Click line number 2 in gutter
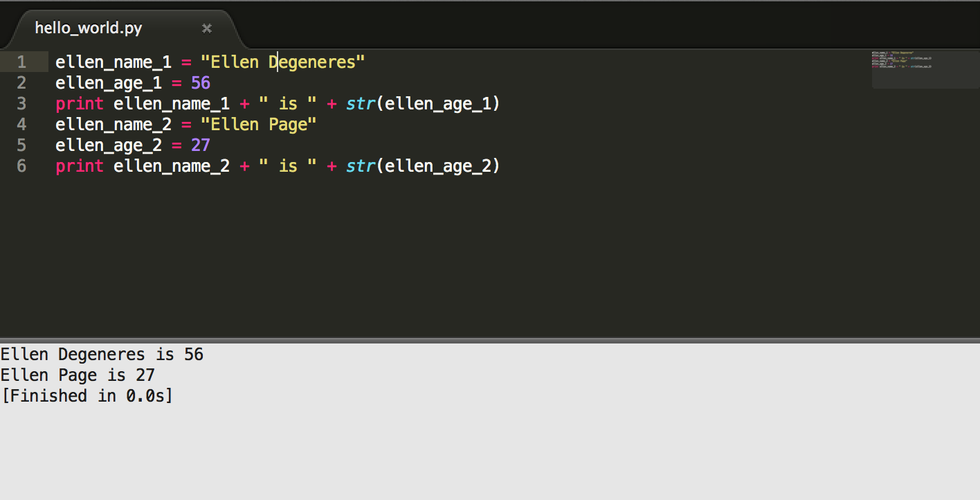Viewport: 980px width, 500px height. [21, 83]
